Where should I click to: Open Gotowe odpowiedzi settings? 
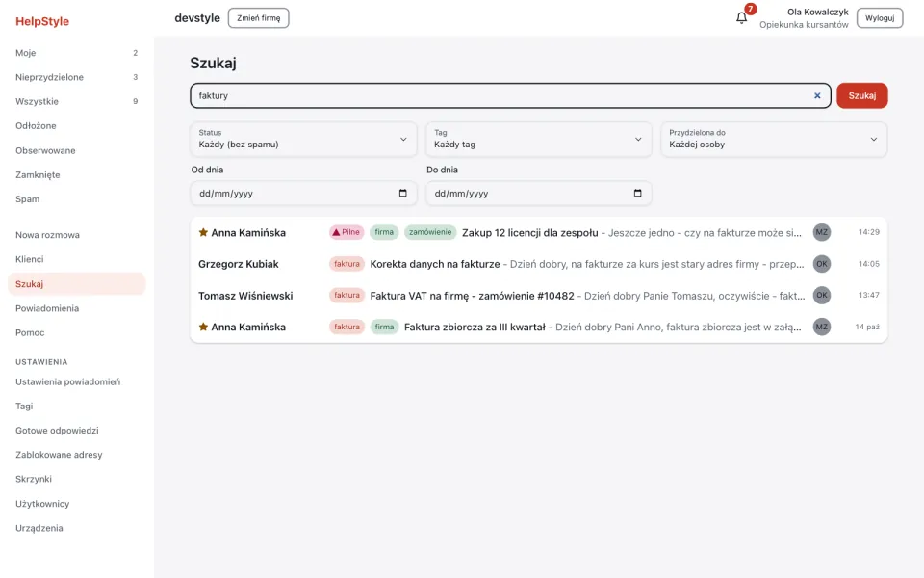(x=77, y=430)
